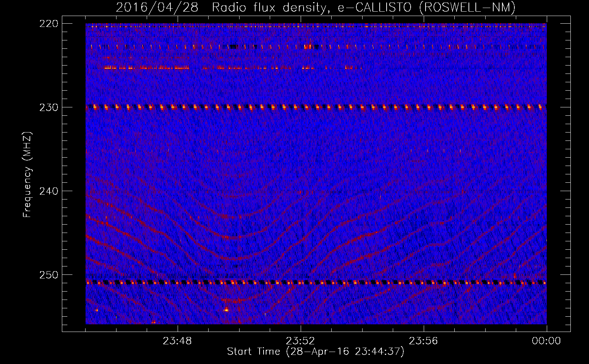Click the 230 frequency tick label
This screenshot has height=364, width=589.
(48, 107)
